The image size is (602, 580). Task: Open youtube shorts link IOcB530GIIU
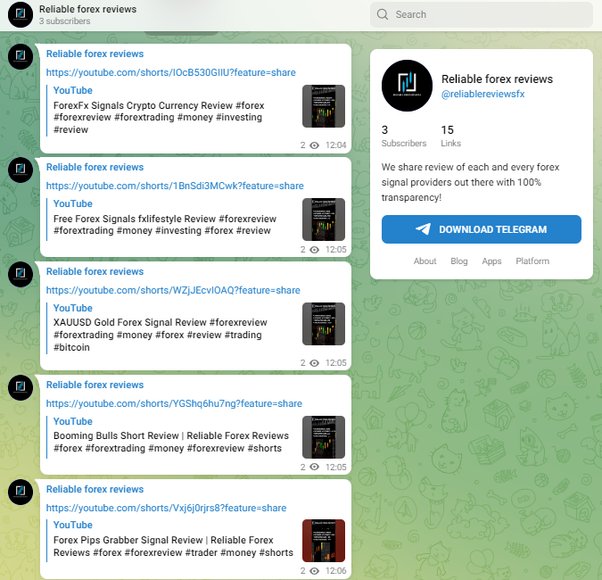click(171, 73)
